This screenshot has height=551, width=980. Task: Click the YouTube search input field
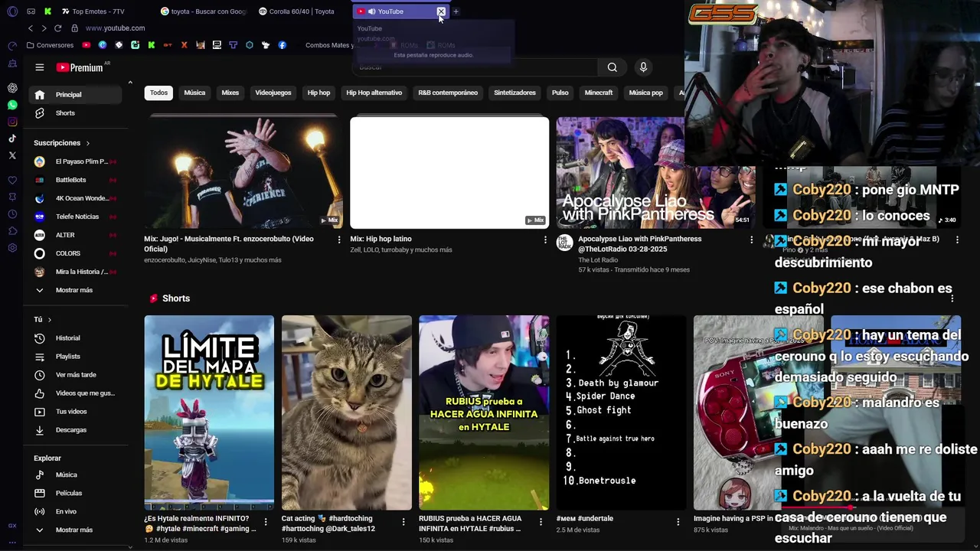pyautogui.click(x=475, y=67)
